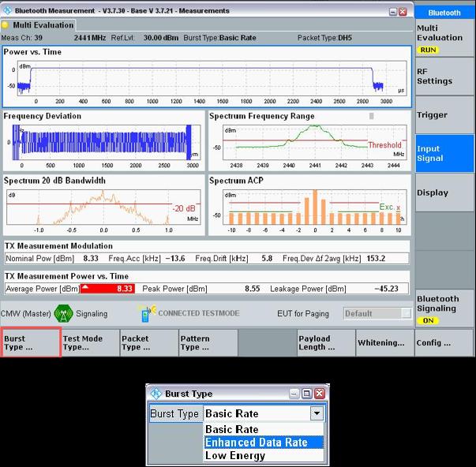Click the Ref.Lvl 30.00 dBm readout
Viewport: 476px width, 467px height.
click(x=144, y=38)
